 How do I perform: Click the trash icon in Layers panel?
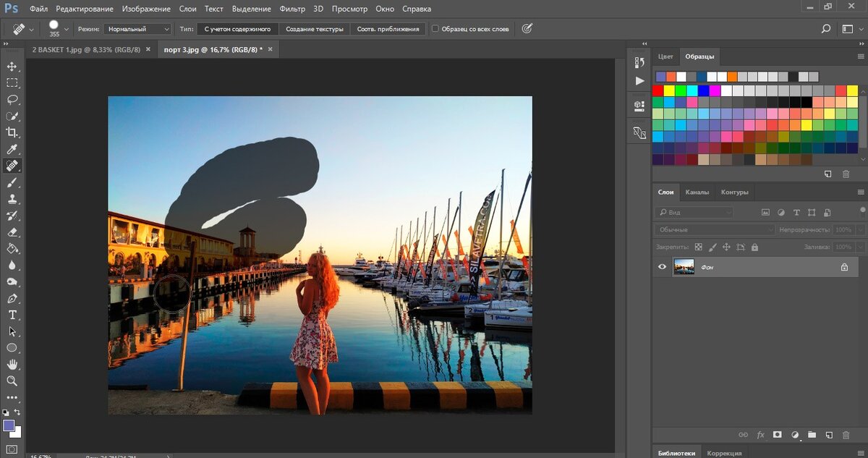point(846,435)
